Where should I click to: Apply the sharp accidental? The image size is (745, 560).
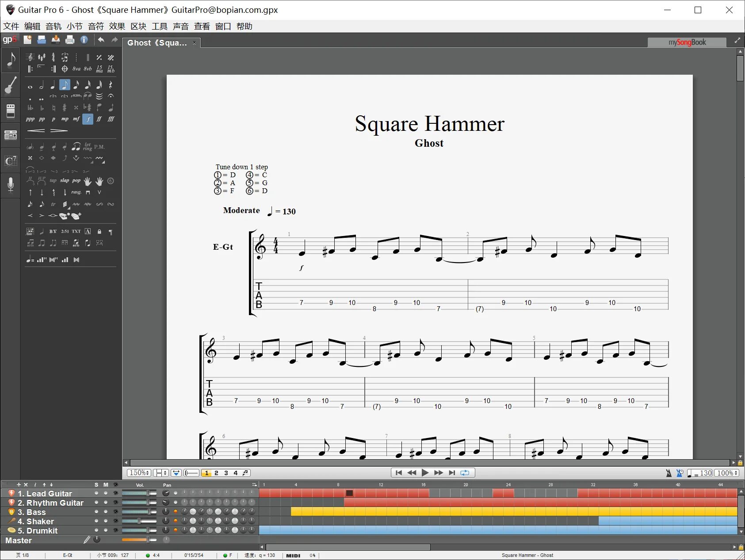(x=65, y=107)
